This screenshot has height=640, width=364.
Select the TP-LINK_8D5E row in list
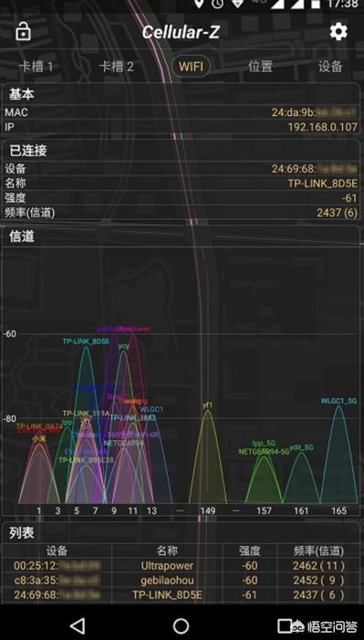coord(181,594)
